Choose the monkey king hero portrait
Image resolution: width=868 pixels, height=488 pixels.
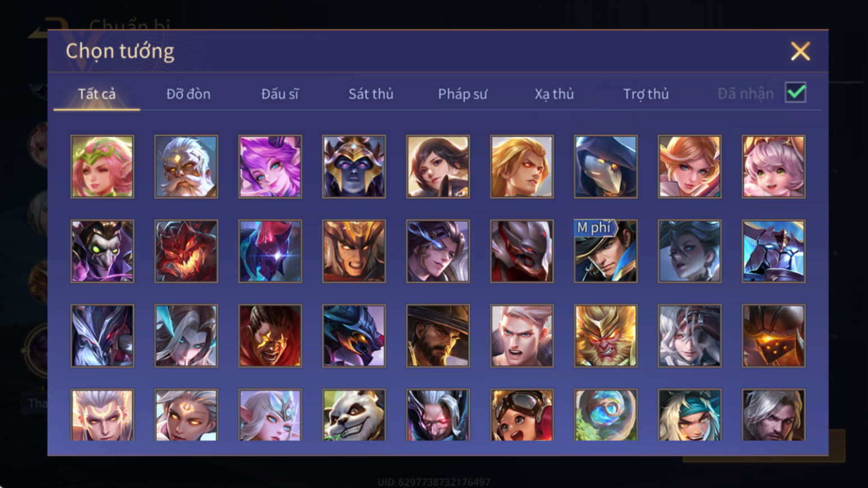(606, 336)
